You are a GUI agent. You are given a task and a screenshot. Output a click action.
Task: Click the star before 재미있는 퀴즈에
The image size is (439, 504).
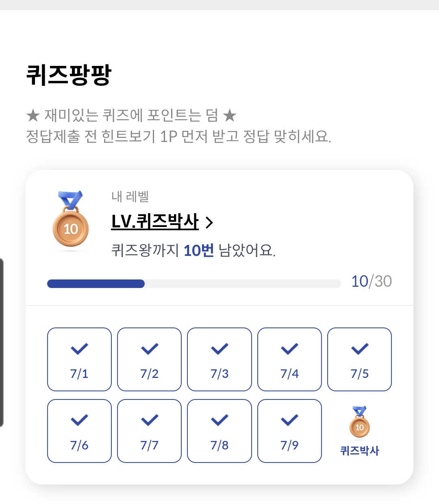[x=33, y=116]
